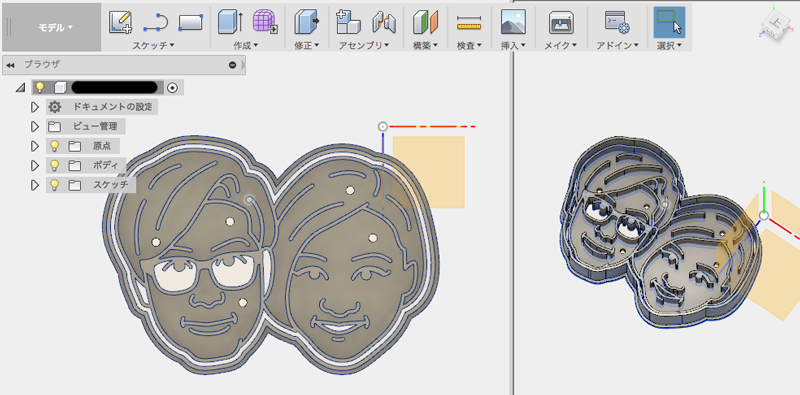
Task: Open the 修正 menu
Action: coord(307,45)
